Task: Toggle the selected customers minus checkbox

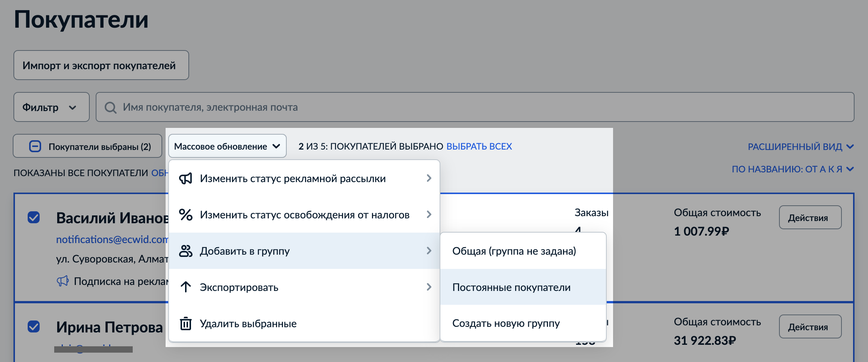Action: coord(35,146)
